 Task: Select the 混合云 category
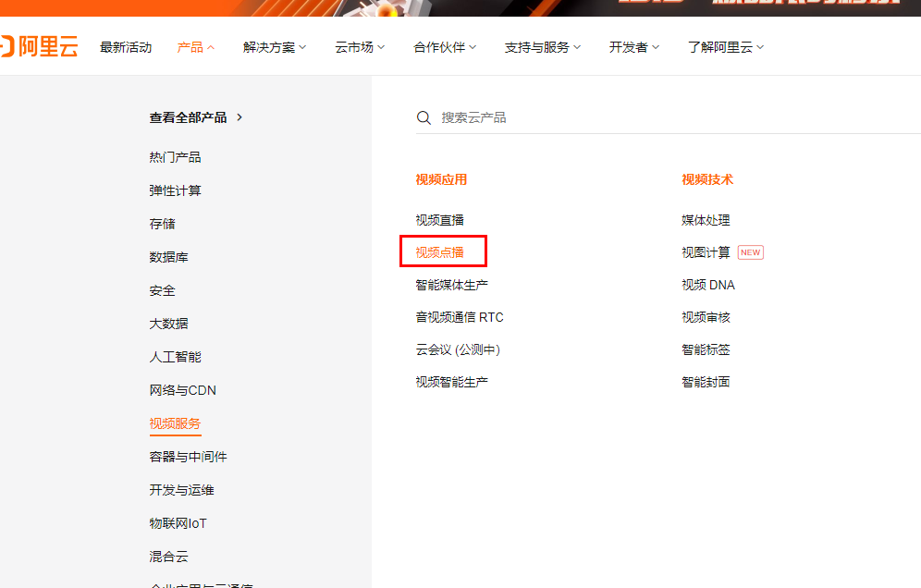[x=168, y=557]
